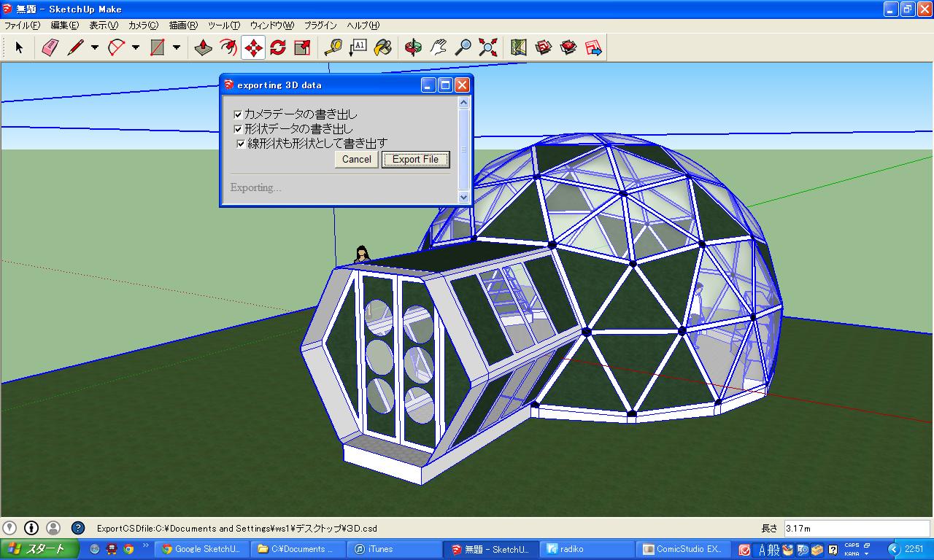This screenshot has width=934, height=560.
Task: Expand the Rectangle tool dropdown arrow
Action: click(177, 48)
